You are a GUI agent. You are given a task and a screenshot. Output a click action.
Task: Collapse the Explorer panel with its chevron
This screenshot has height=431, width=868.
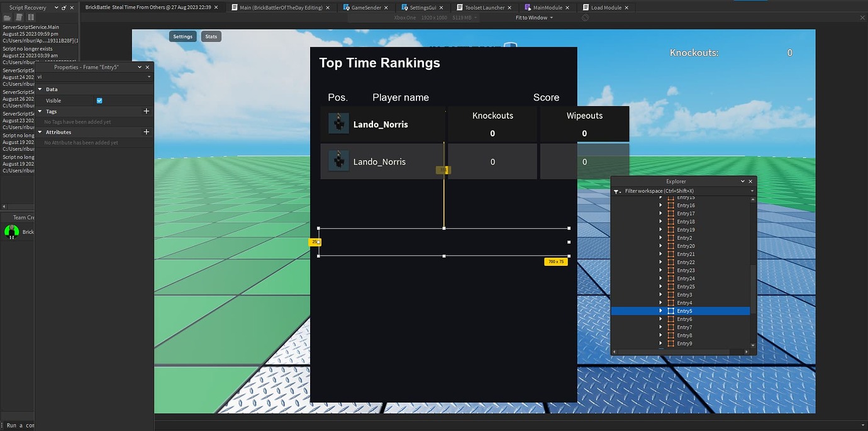pyautogui.click(x=741, y=181)
